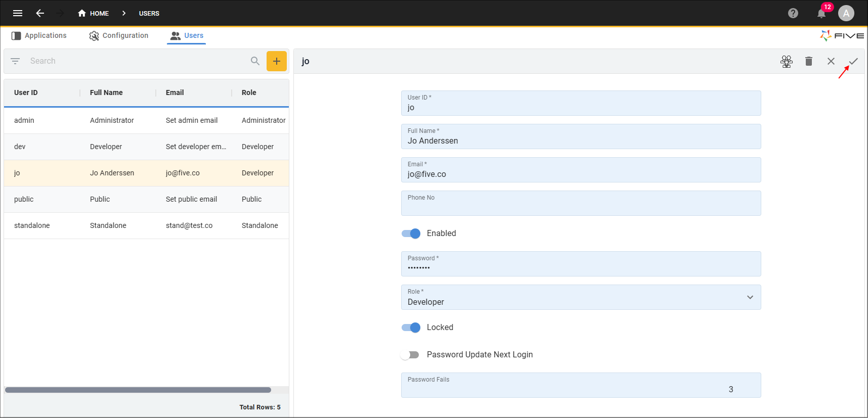Add a new user with plus button

pos(277,61)
